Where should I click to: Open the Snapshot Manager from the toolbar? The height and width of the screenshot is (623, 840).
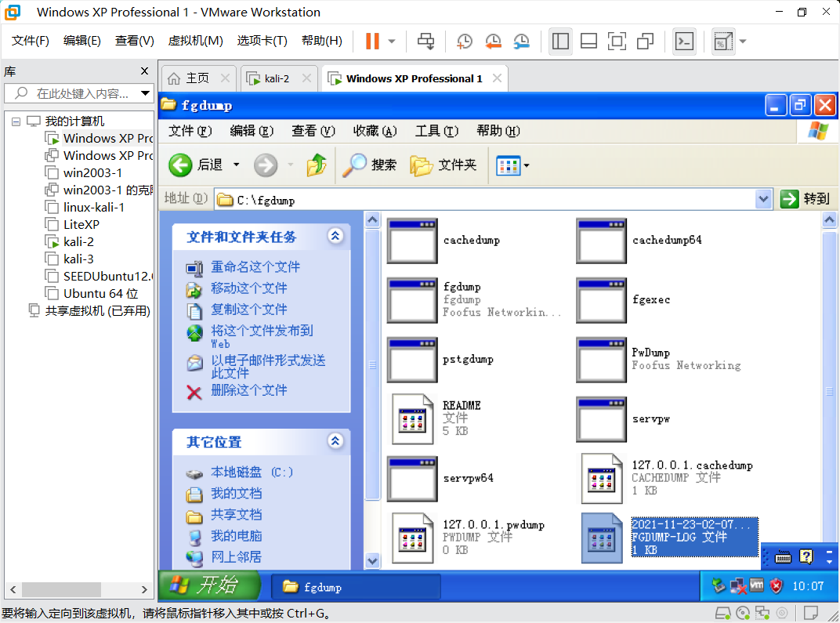(x=522, y=41)
